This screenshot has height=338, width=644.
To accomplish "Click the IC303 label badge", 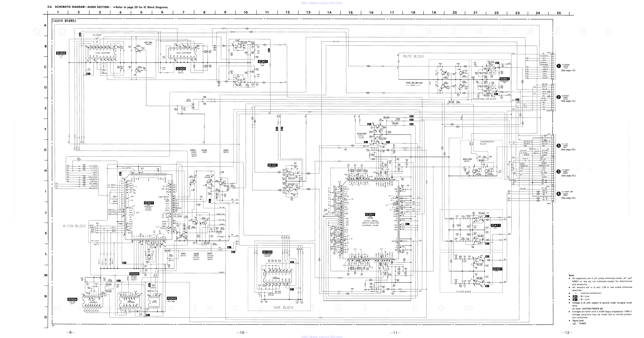I will click(61, 53).
